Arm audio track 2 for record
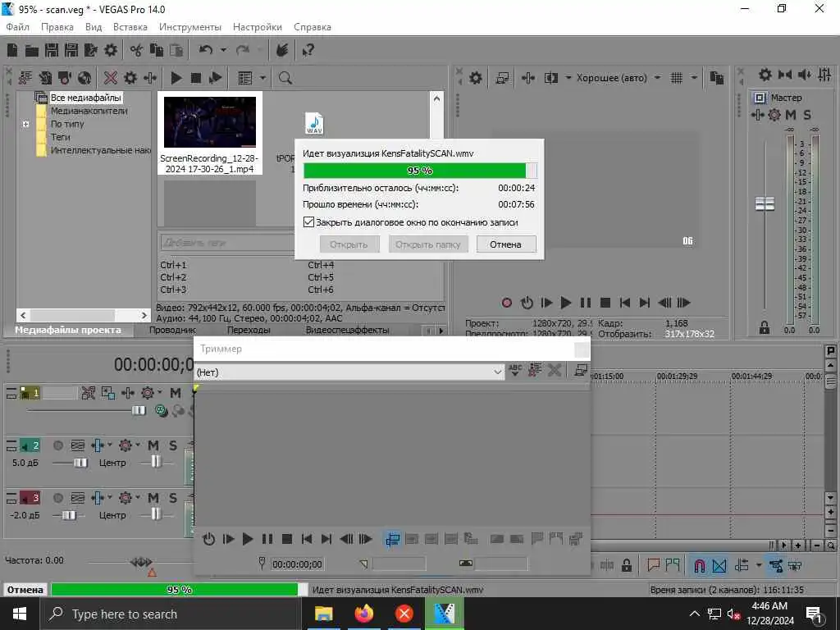The image size is (840, 630). click(x=58, y=445)
